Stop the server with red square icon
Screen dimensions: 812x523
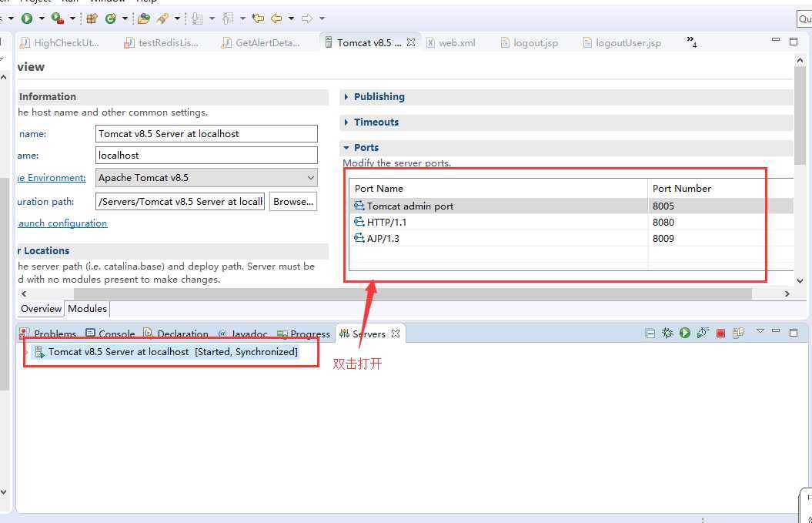[x=720, y=334]
